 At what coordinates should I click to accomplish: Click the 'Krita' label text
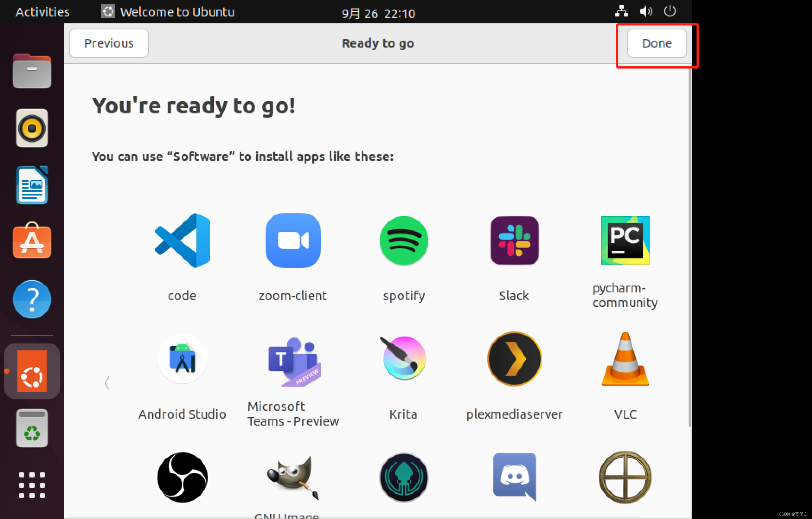[x=403, y=414]
